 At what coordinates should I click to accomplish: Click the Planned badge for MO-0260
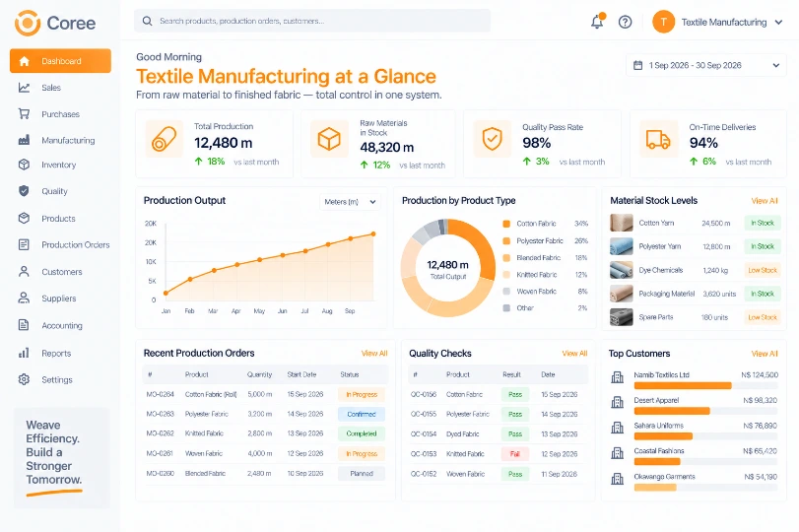tap(362, 474)
